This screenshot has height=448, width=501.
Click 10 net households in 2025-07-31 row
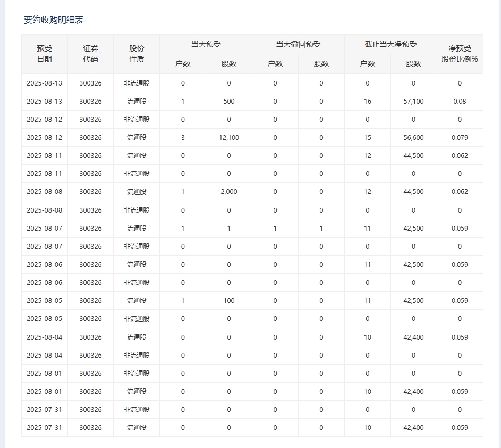pos(368,428)
